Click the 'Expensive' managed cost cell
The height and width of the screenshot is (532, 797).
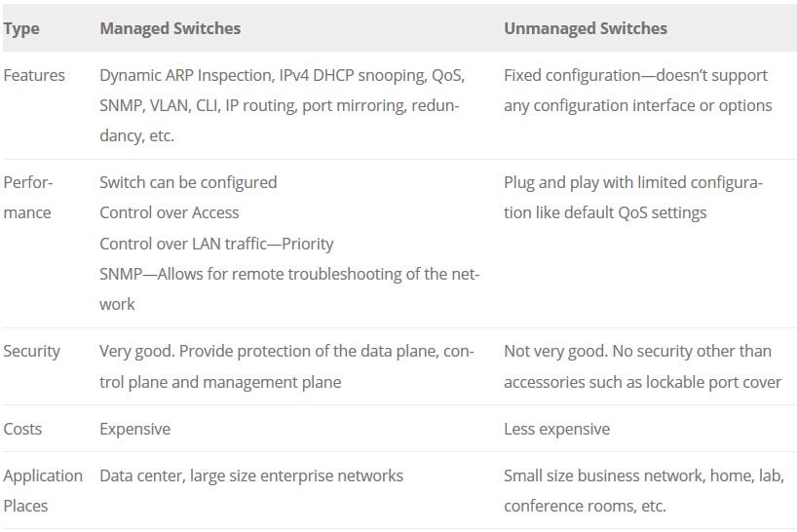135,430
